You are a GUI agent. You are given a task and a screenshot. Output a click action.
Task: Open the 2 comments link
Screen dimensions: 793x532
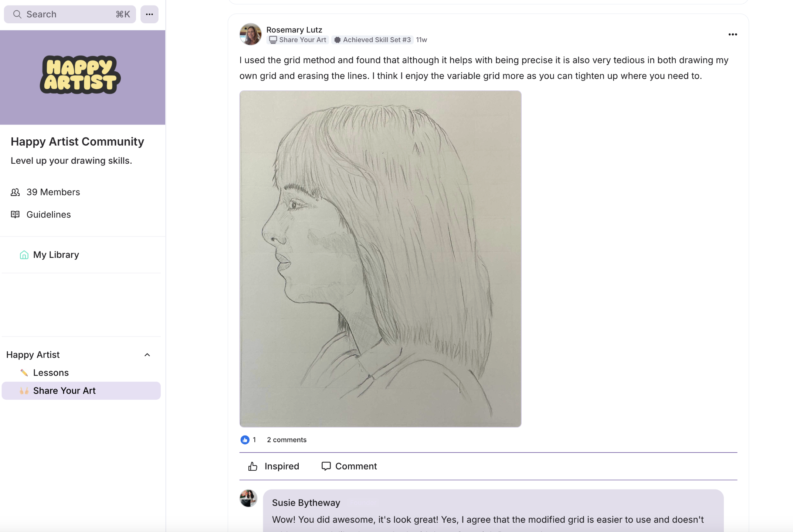(x=287, y=440)
